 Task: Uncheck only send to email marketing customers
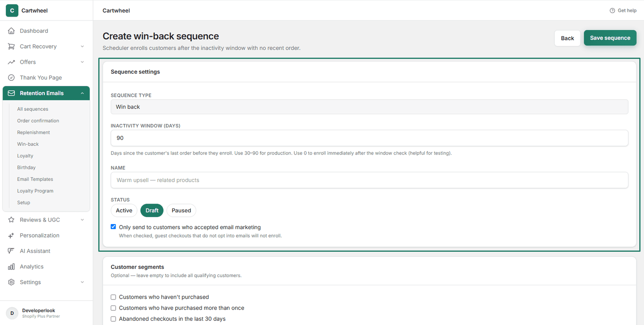[113, 227]
